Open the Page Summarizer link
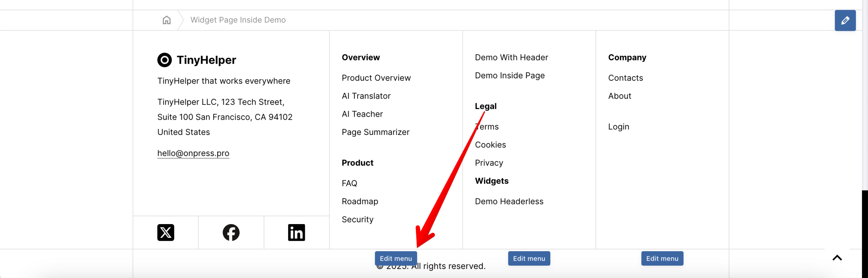Viewport: 868px width, 278px height. (375, 132)
